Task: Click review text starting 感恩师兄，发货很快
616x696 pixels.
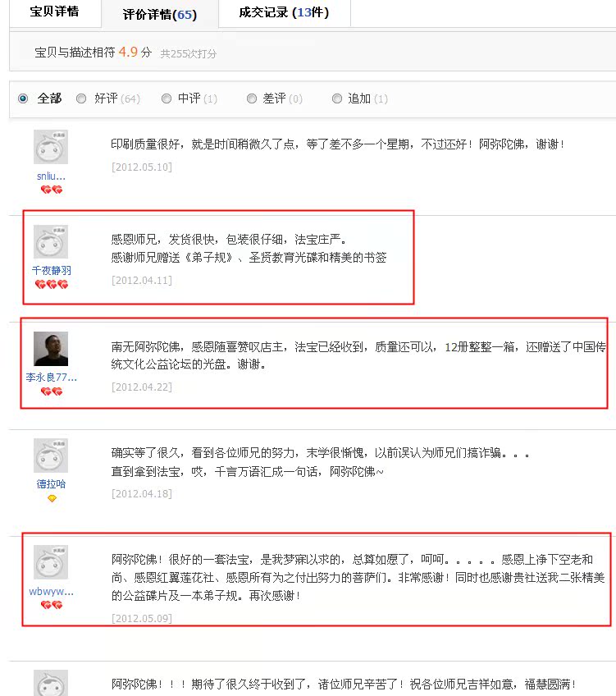Action: (249, 249)
